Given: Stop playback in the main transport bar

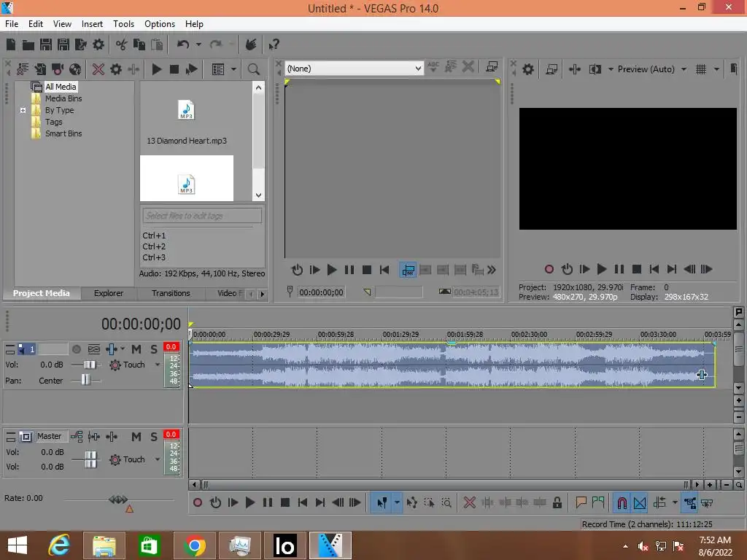Looking at the screenshot, I should click(285, 502).
